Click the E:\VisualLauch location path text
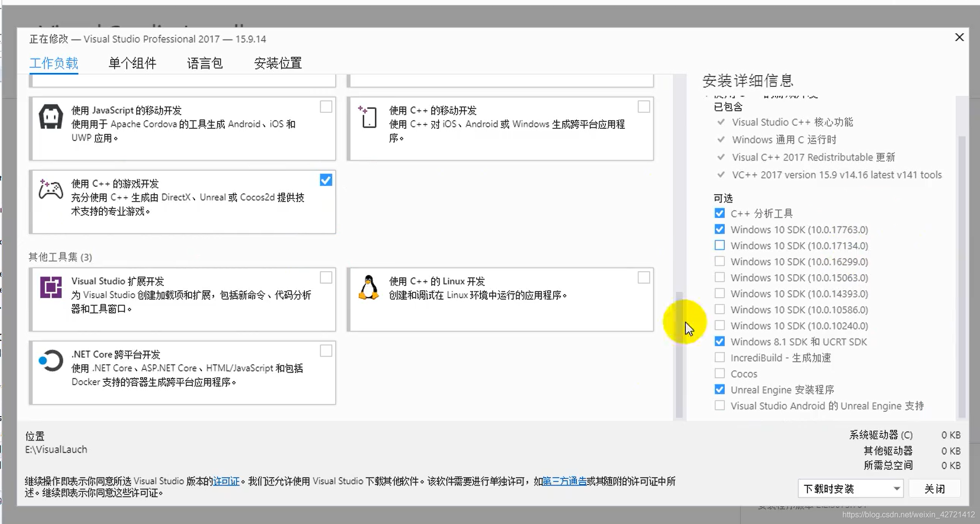 56,449
